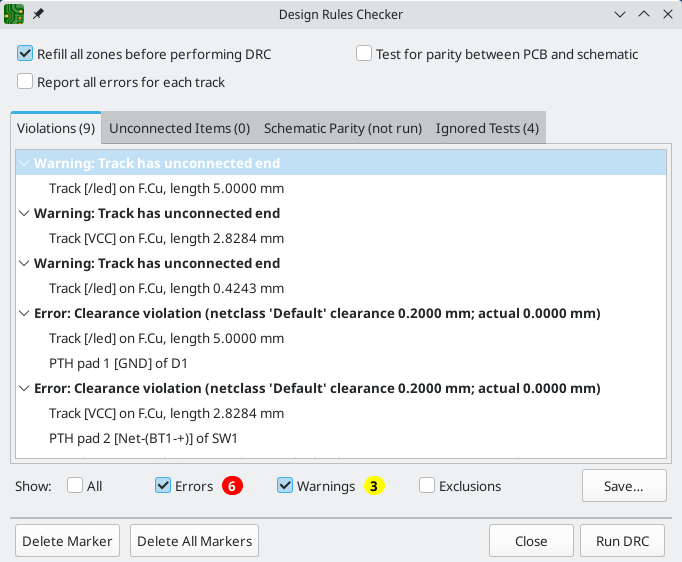Click the yellow Warnings count badge

tap(374, 486)
